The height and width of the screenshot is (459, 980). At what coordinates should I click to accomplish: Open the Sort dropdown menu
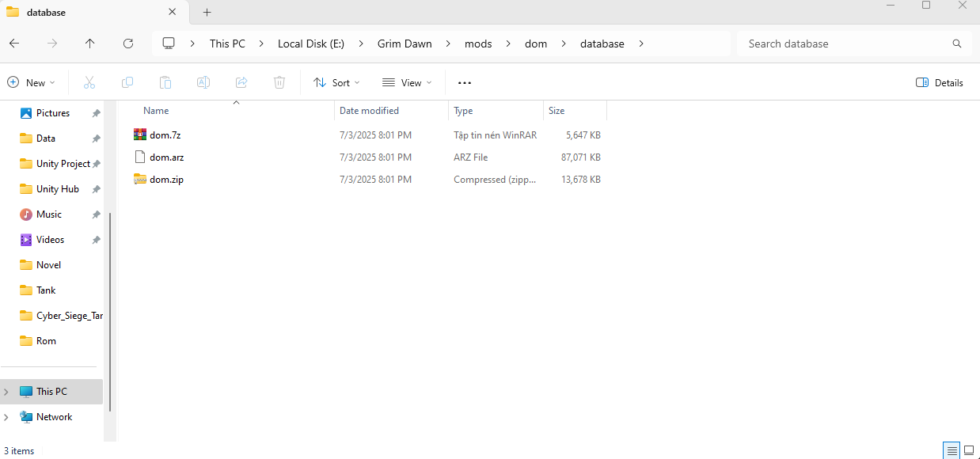336,82
